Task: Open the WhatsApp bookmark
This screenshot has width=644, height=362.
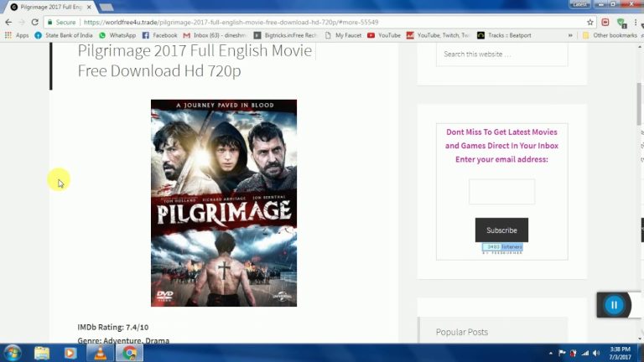Action: coord(117,35)
